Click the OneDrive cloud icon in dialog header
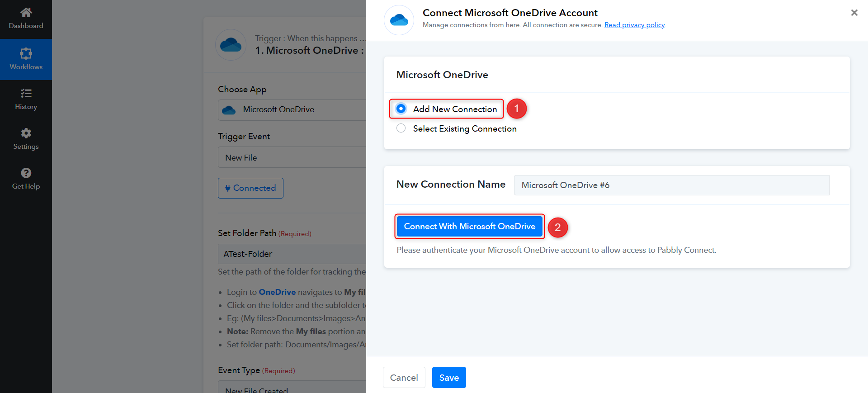The image size is (868, 393). 399,20
